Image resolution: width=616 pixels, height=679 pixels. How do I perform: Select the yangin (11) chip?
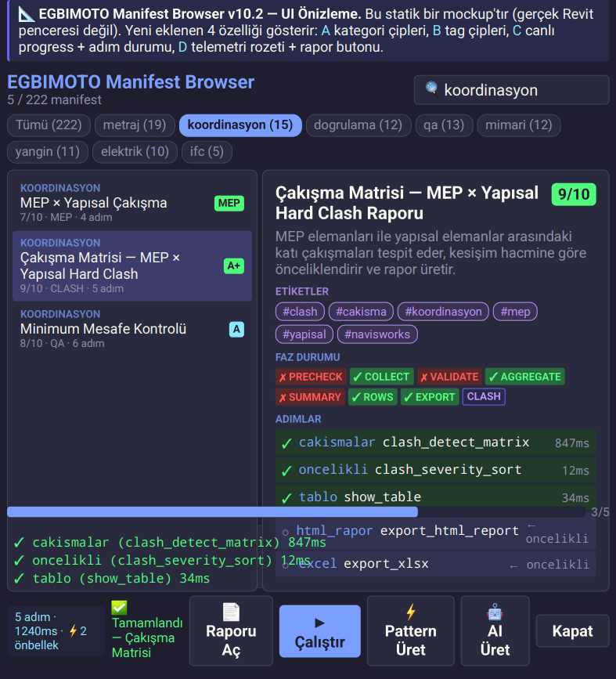point(48,152)
